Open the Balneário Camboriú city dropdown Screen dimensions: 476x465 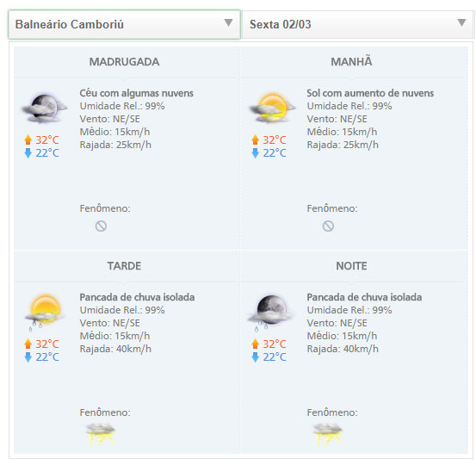[124, 25]
